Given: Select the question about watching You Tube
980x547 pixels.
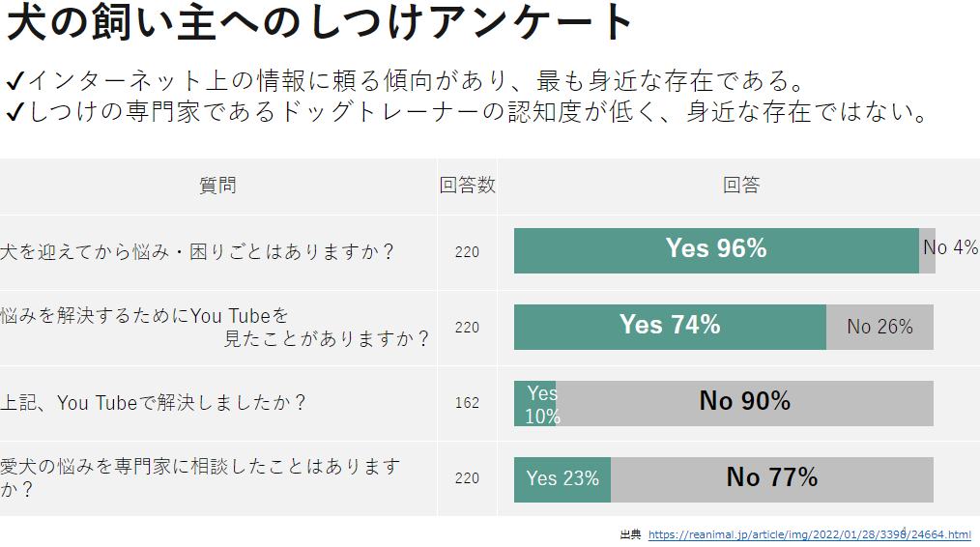Looking at the screenshot, I should coord(215,328).
